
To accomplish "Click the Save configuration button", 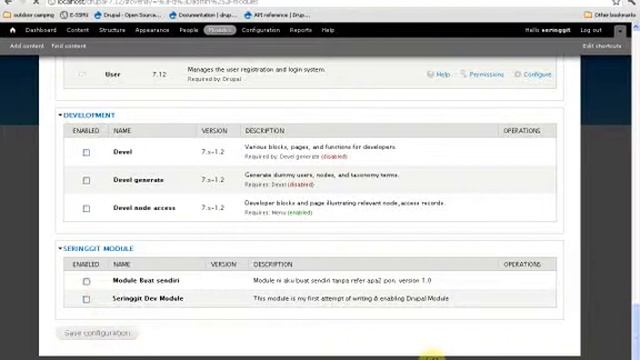I will [x=97, y=333].
